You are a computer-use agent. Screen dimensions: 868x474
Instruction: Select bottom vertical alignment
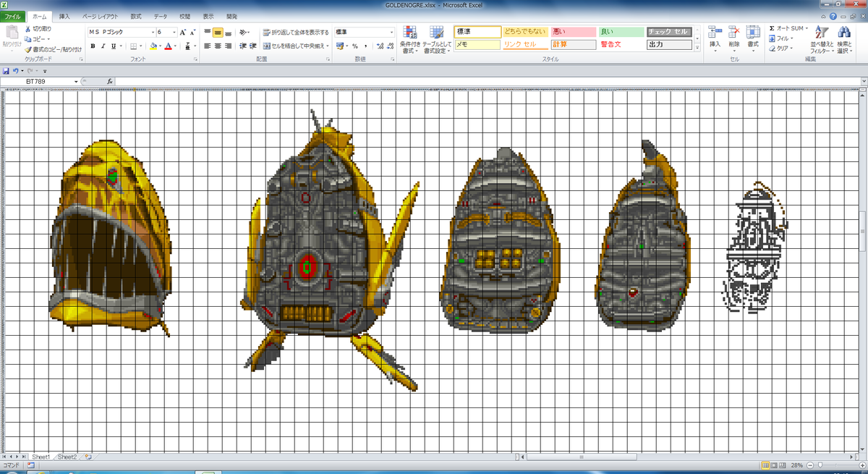click(x=227, y=33)
